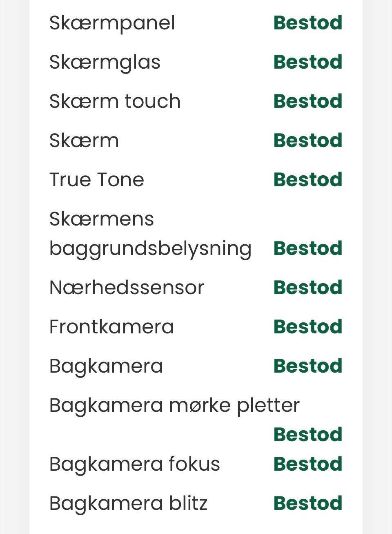Click the Bestod status beside Skærmglas
The height and width of the screenshot is (534, 392).
308,62
